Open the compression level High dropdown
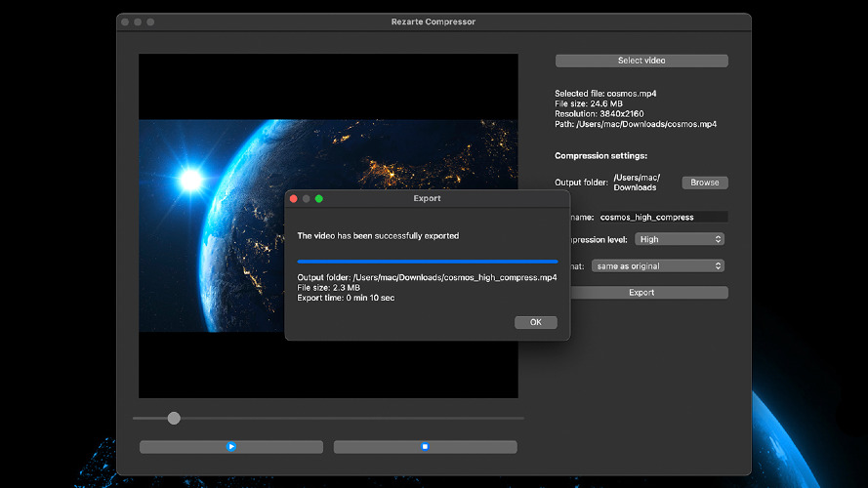868x488 pixels. point(680,239)
